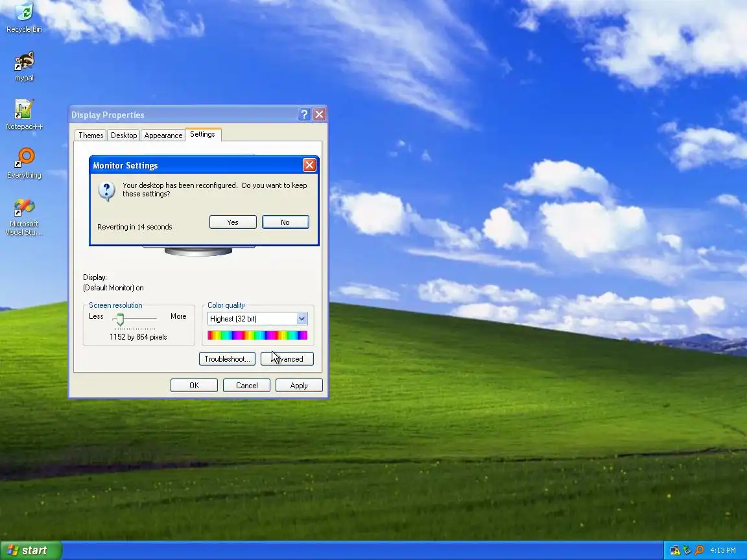Viewport: 747px width, 560px height.
Task: Switch to the Appearance tab
Action: [163, 135]
